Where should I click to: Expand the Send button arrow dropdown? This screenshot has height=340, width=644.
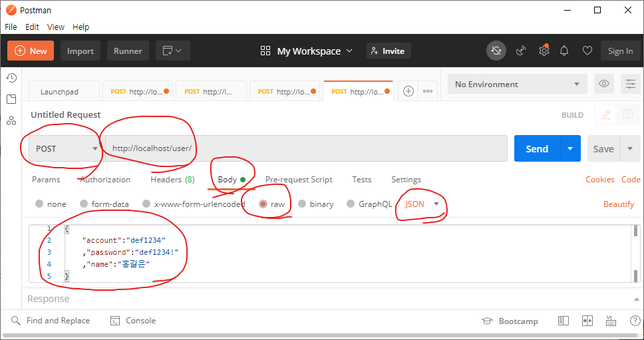click(x=570, y=148)
